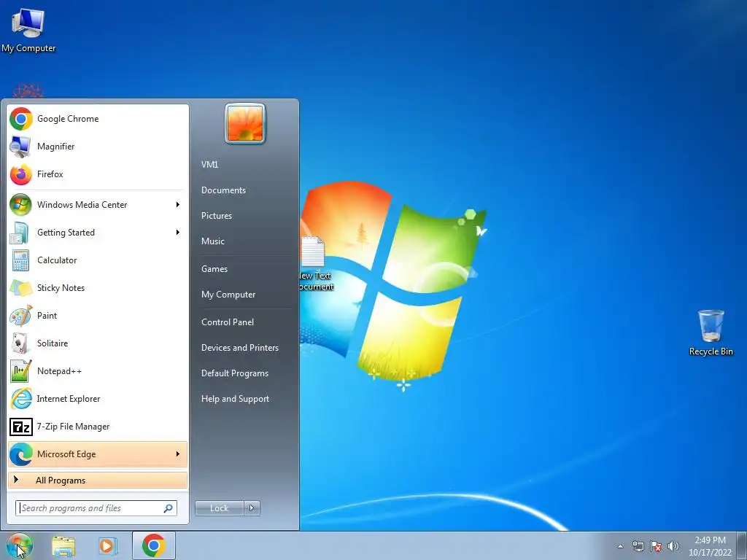This screenshot has width=747, height=560.
Task: Click the Lock button
Action: [x=219, y=508]
